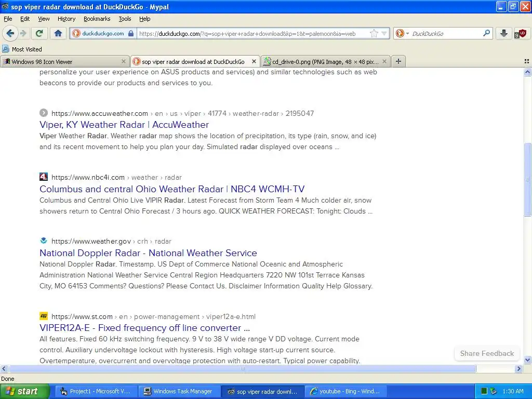Open the Help menu
Viewport: 532px width, 399px height.
(x=144, y=19)
